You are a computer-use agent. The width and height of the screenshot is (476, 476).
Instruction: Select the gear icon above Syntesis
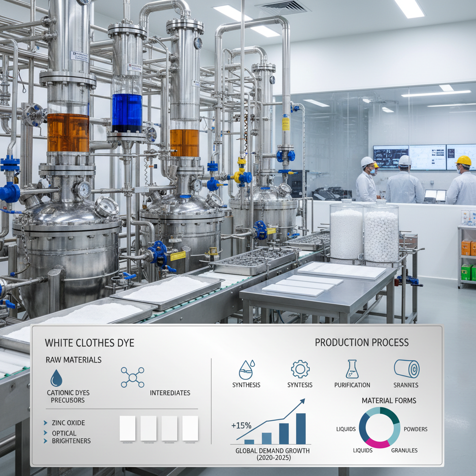point(300,369)
